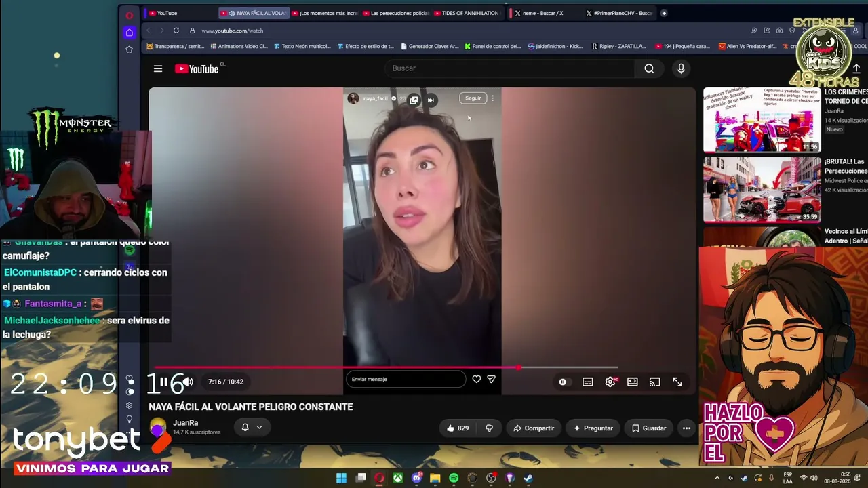The image size is (868, 488).
Task: Switch to the #PrimerPlanoCHV - Buscar tab
Action: coord(618,13)
